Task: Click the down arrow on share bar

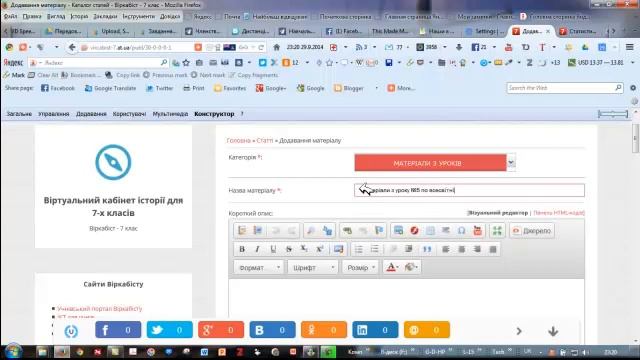Action: (553, 331)
